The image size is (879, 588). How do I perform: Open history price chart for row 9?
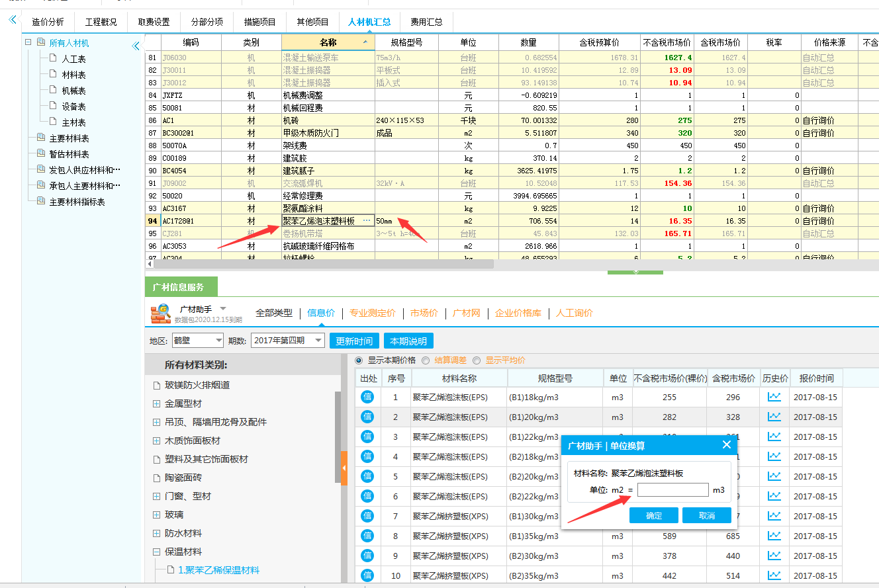[x=774, y=556]
